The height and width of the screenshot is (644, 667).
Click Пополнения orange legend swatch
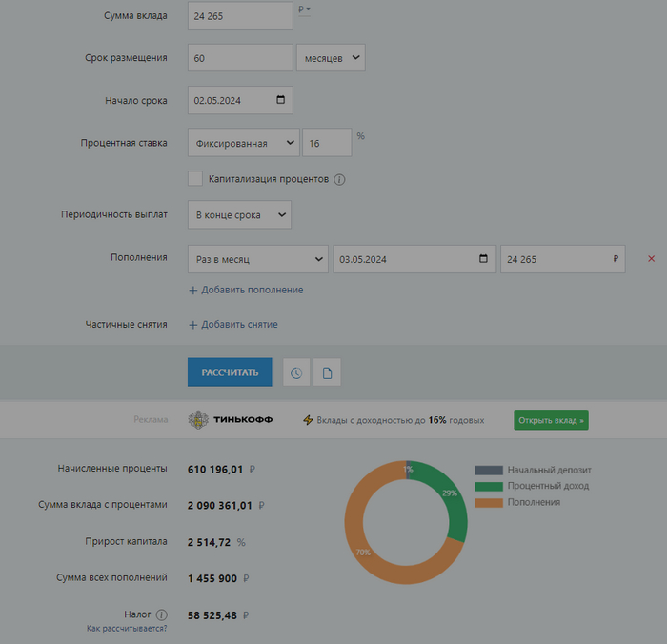(489, 503)
